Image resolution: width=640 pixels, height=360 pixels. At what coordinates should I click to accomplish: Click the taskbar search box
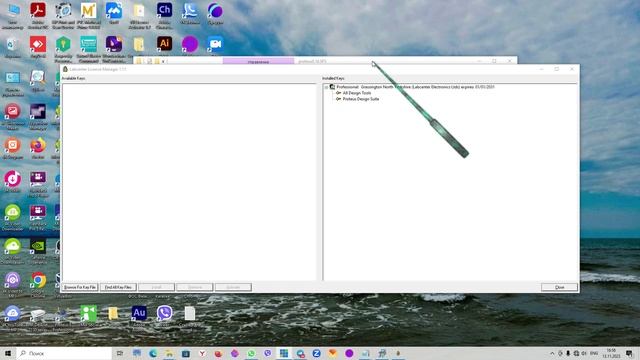(x=64, y=353)
